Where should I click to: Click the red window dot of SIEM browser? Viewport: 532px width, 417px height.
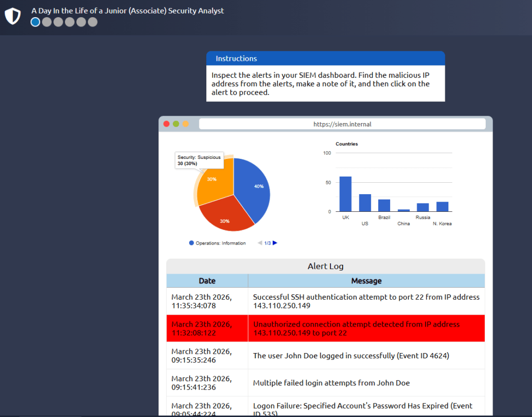[x=167, y=124]
